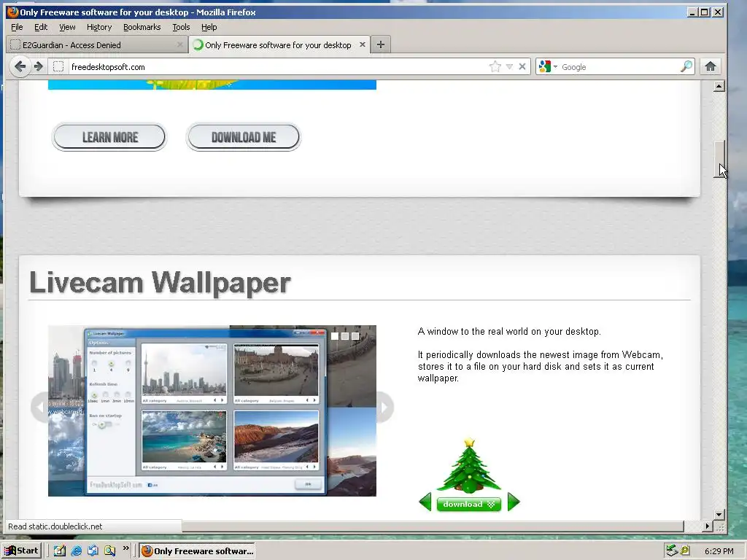This screenshot has width=747, height=560.
Task: Go forward using the forward arrow button
Action: click(x=39, y=66)
